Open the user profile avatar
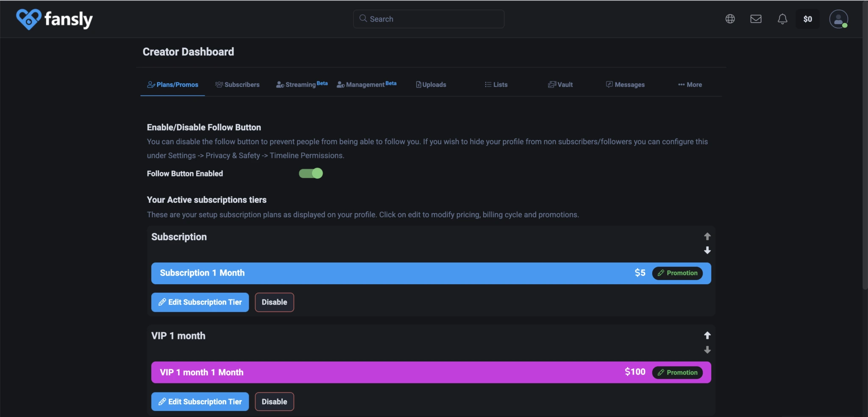This screenshot has height=417, width=868. (x=838, y=19)
